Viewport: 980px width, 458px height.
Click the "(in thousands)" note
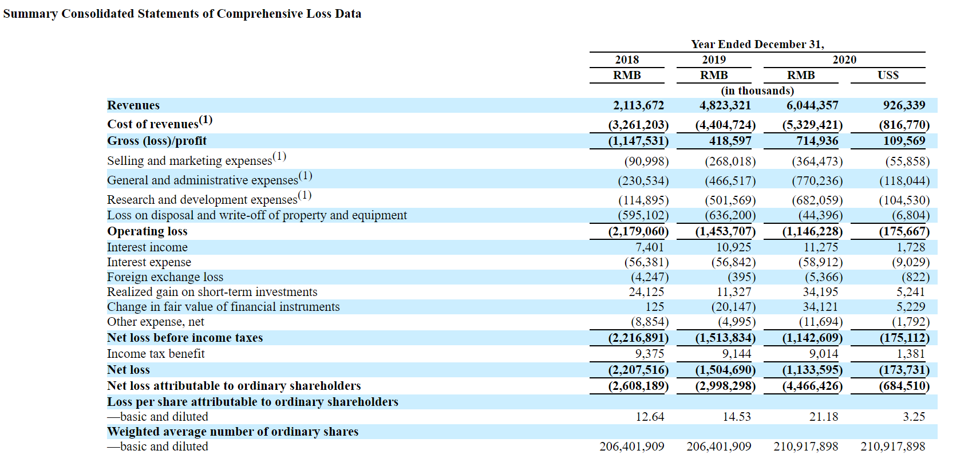pos(757,90)
